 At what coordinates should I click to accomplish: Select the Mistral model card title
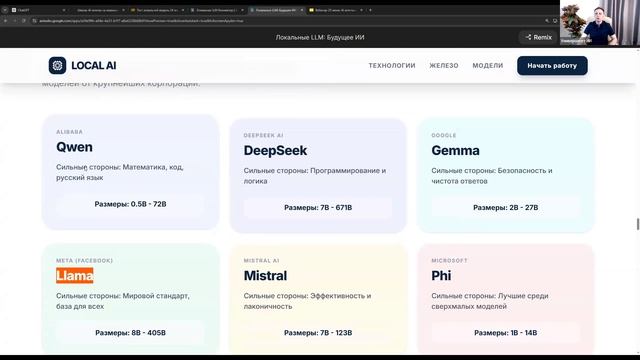click(x=265, y=276)
